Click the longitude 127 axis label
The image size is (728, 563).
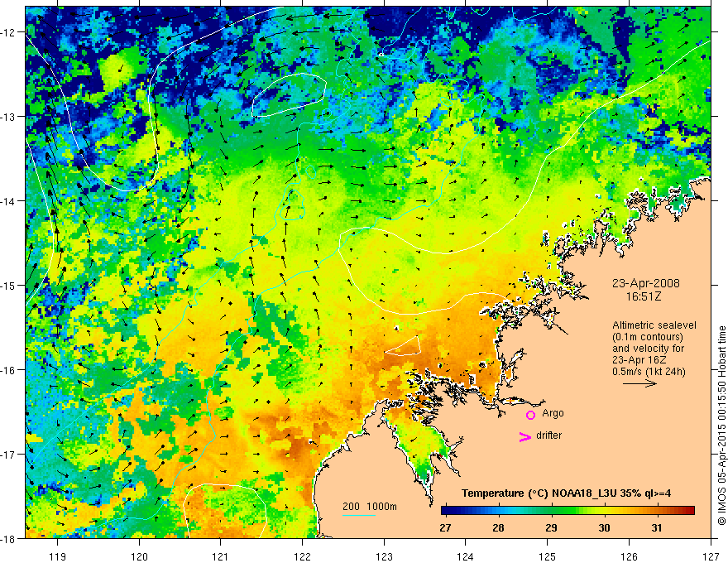[x=711, y=556]
